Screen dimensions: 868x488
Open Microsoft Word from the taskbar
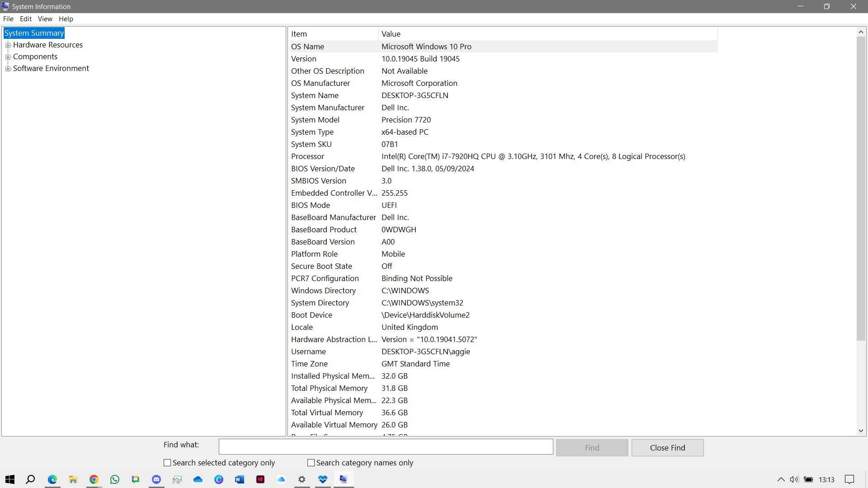tap(240, 479)
